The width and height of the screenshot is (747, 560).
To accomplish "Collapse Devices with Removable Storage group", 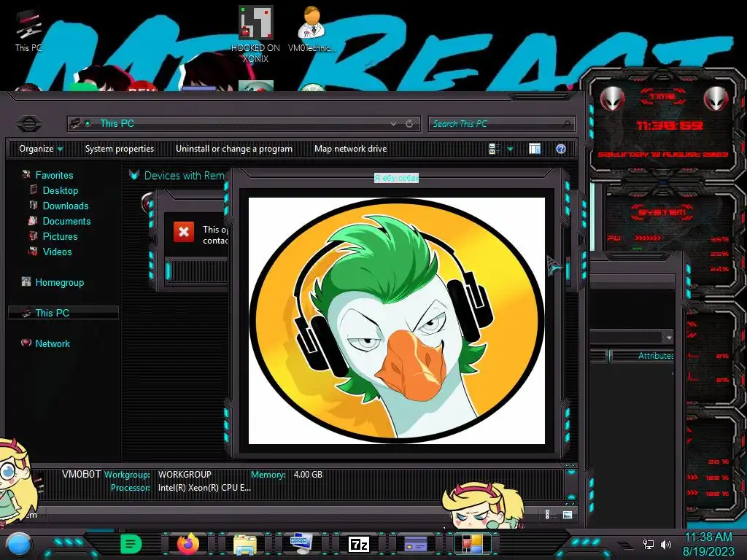I will (134, 175).
